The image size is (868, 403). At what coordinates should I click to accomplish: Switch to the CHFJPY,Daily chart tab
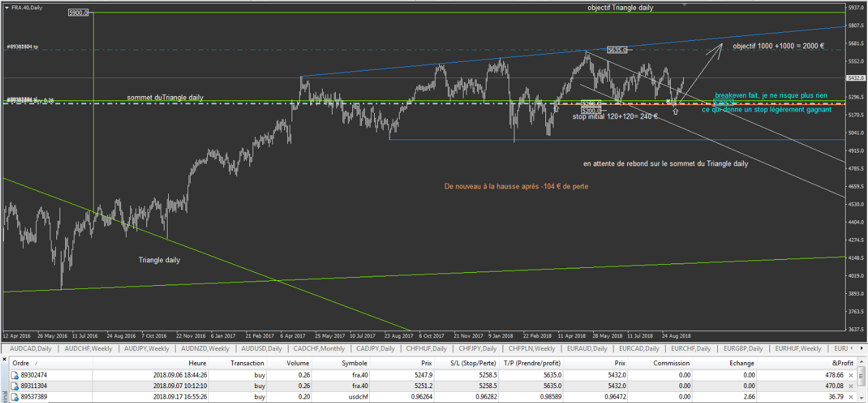[477, 348]
